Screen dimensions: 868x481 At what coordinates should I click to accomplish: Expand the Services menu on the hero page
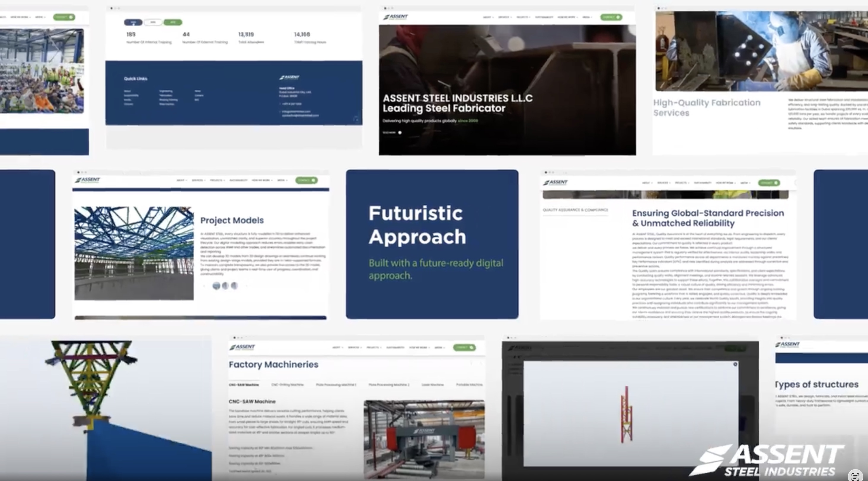point(505,17)
